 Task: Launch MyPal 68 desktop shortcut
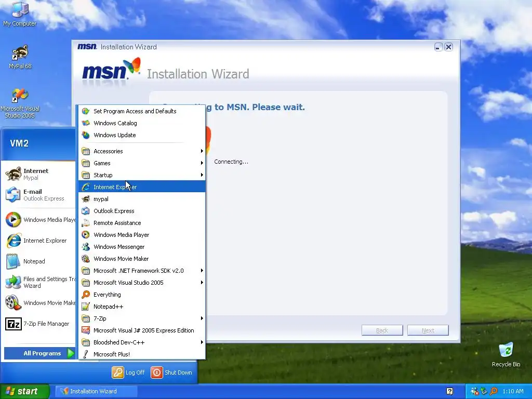(x=20, y=57)
